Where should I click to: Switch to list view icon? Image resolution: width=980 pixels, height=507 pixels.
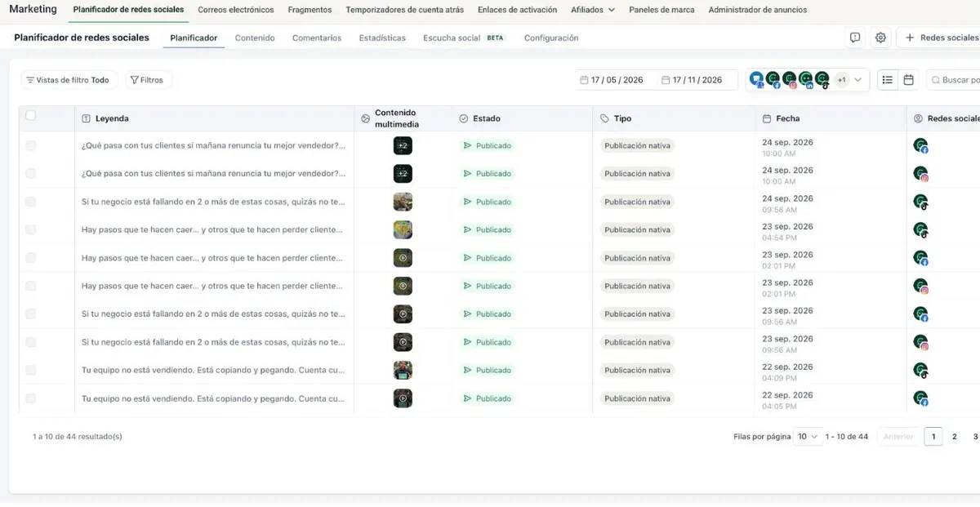pos(888,80)
